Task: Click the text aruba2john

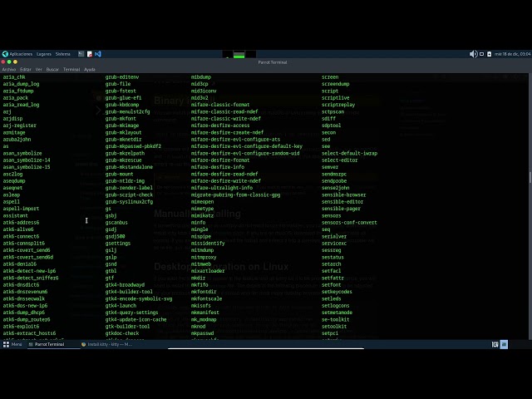Action: tap(17, 140)
